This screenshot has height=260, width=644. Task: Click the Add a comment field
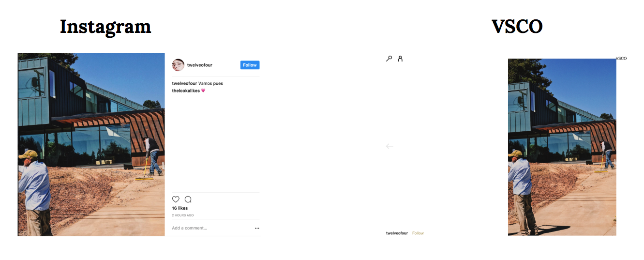tap(211, 228)
